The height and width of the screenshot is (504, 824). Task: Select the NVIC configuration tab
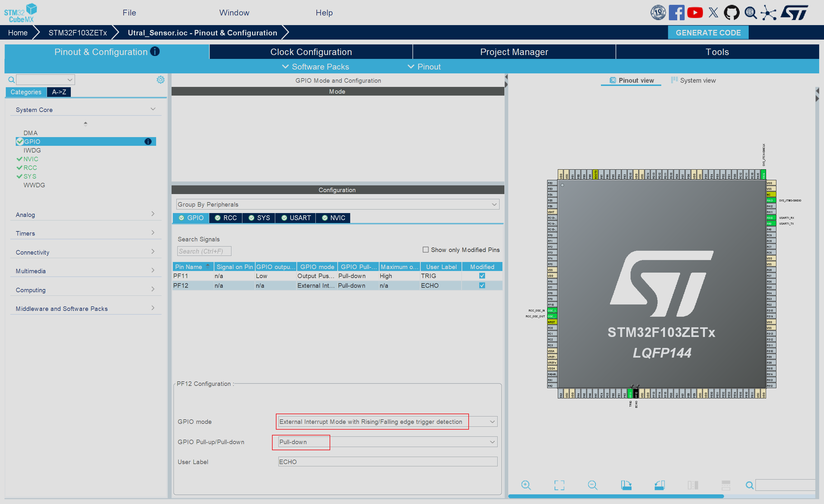click(x=333, y=218)
